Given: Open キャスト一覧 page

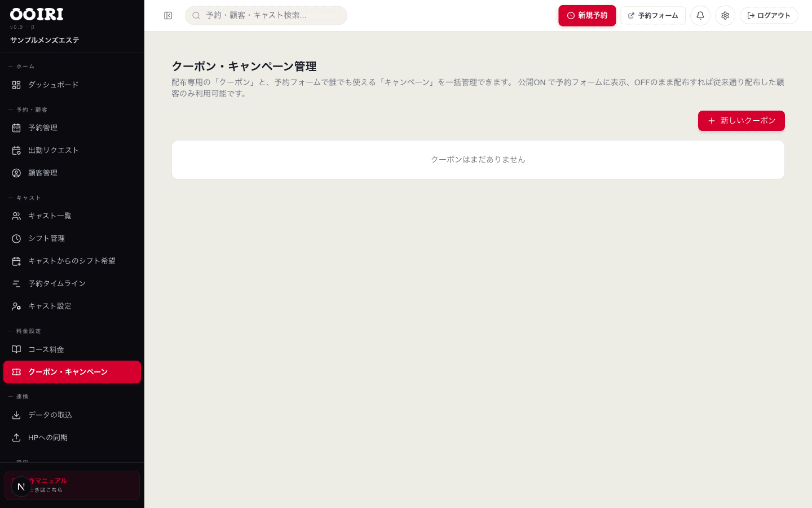Looking at the screenshot, I should pyautogui.click(x=72, y=216).
